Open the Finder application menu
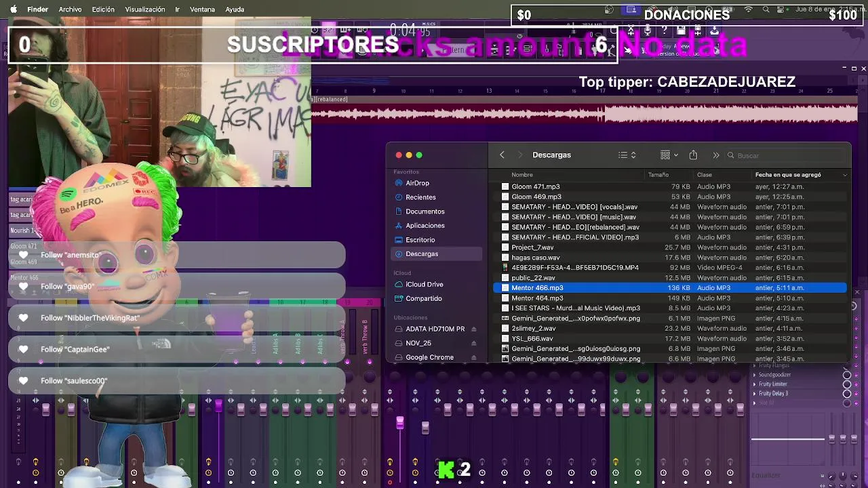The image size is (868, 488). click(37, 9)
